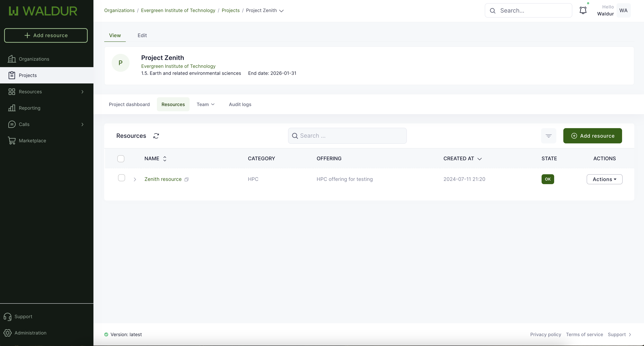Open the table filter icon
Screen dimensions: 644x346
[x=549, y=136]
